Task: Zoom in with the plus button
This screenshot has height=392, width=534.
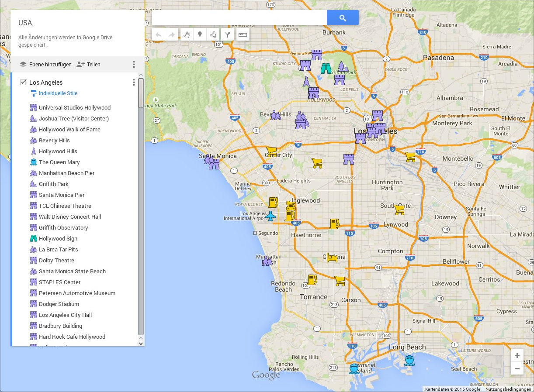Action: [x=517, y=355]
